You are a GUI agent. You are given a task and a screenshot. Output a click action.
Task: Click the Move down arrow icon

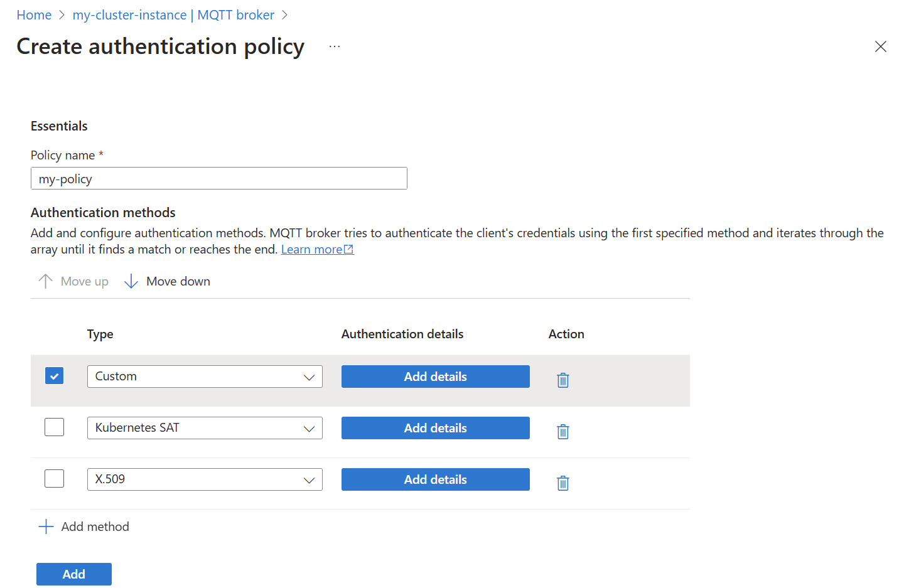tap(131, 281)
